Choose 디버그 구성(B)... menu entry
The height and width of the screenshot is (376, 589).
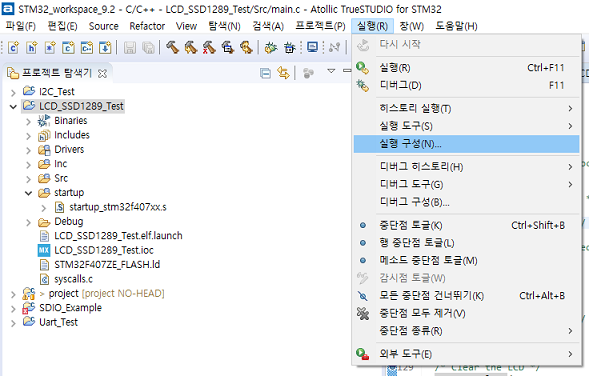pyautogui.click(x=466, y=202)
